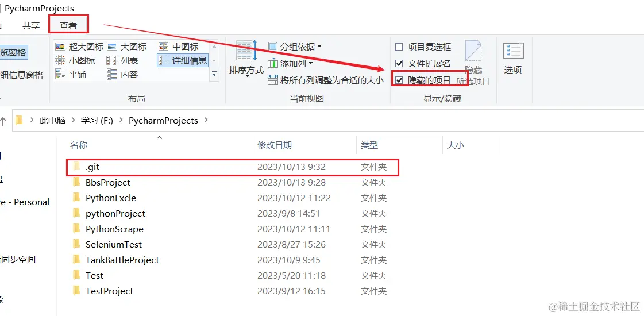Select the extra large icons layout (超大图标)
Image resolution: width=644 pixels, height=316 pixels.
pos(79,47)
